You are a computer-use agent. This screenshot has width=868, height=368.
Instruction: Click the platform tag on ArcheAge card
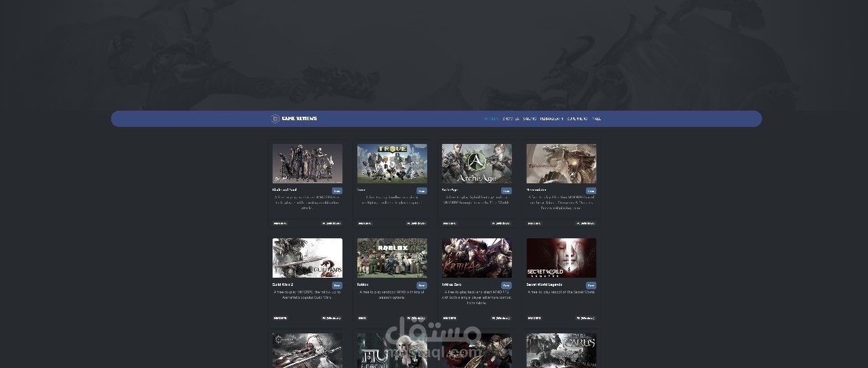tap(501, 223)
